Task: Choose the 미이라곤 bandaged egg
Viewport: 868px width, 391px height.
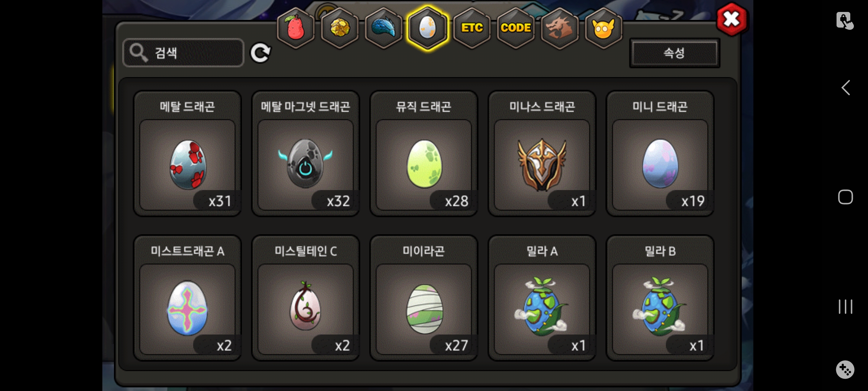Action: tap(424, 298)
